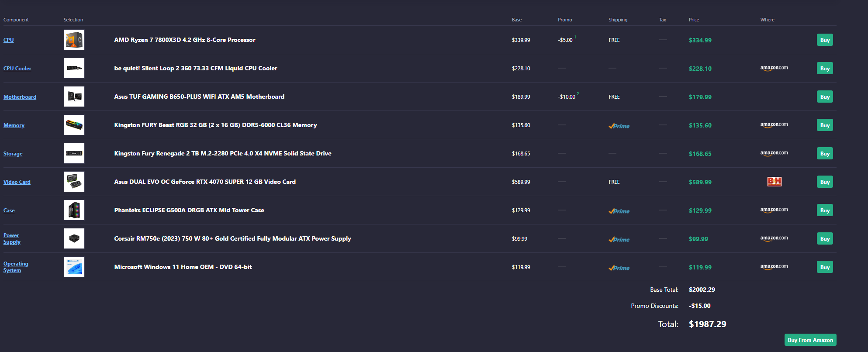The width and height of the screenshot is (868, 352).
Task: Click the amazon.com logo for Power Supply
Action: [774, 238]
